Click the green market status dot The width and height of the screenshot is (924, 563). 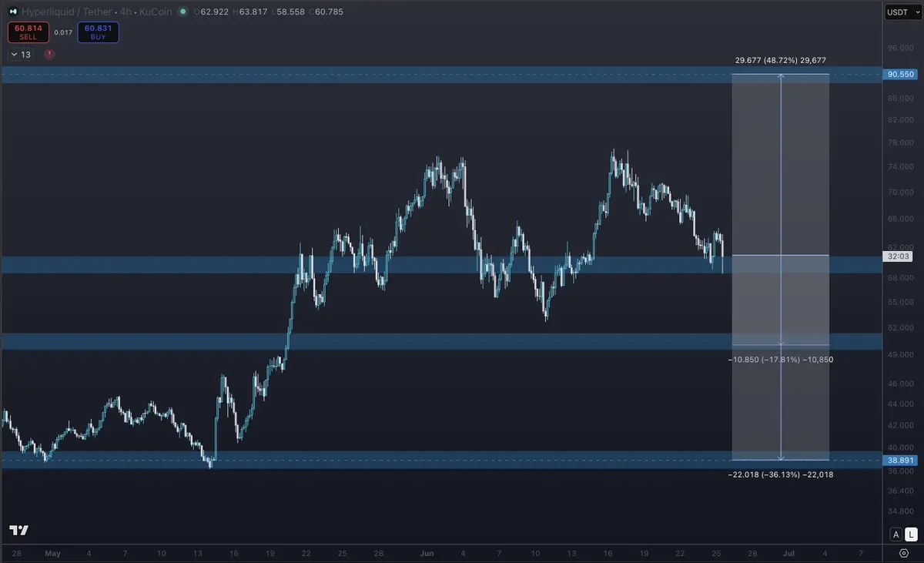(182, 12)
